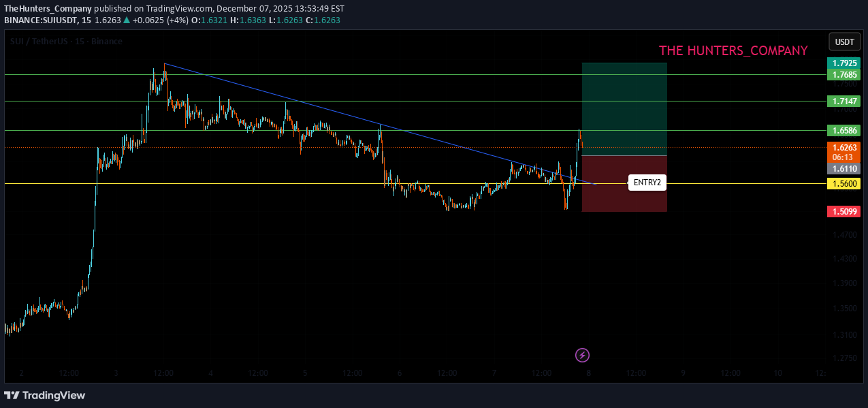Click the TradingView logo at bottom left
The height and width of the screenshot is (408, 868).
45,395
